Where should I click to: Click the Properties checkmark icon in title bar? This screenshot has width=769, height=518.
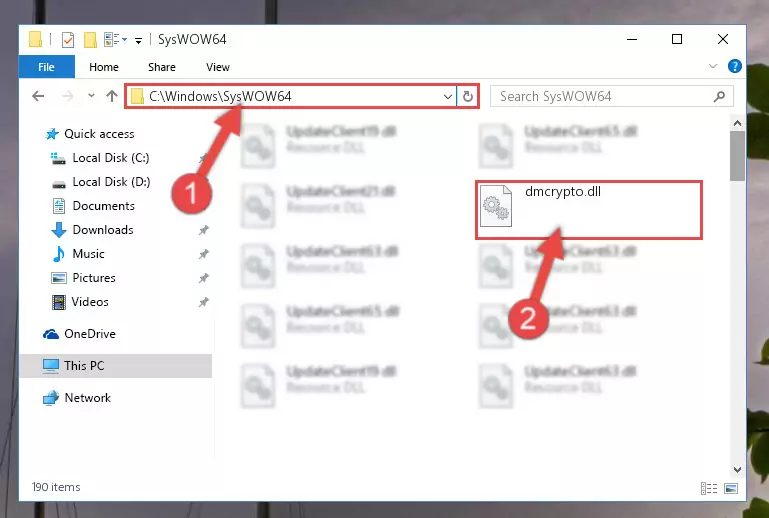pyautogui.click(x=68, y=39)
